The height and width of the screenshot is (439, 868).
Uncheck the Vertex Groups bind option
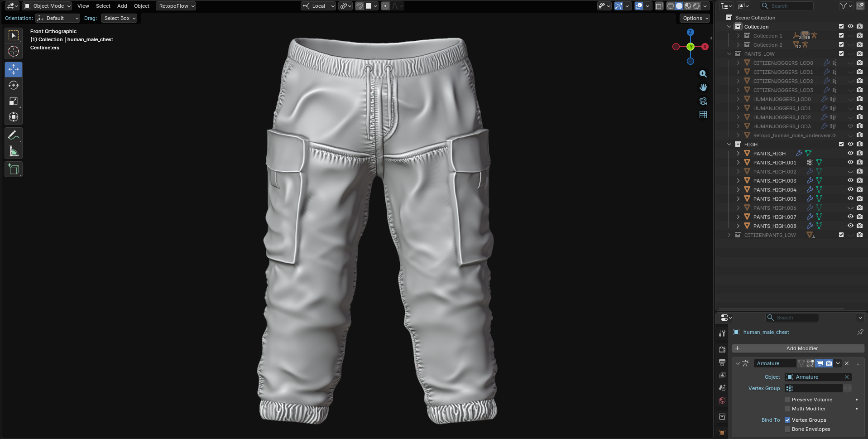pos(787,420)
